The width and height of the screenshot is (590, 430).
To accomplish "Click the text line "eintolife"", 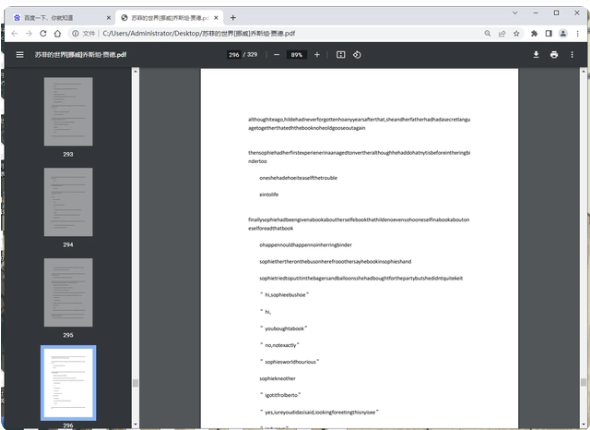I will point(269,194).
